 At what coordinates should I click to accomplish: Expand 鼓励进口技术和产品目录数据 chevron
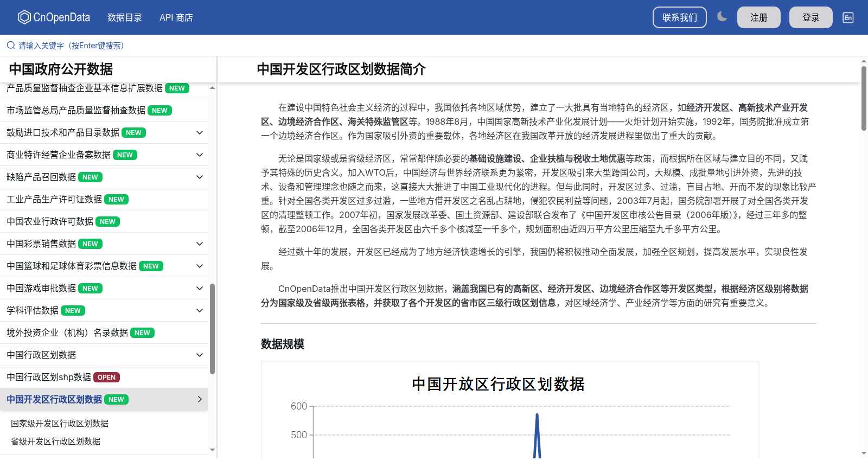click(x=200, y=133)
